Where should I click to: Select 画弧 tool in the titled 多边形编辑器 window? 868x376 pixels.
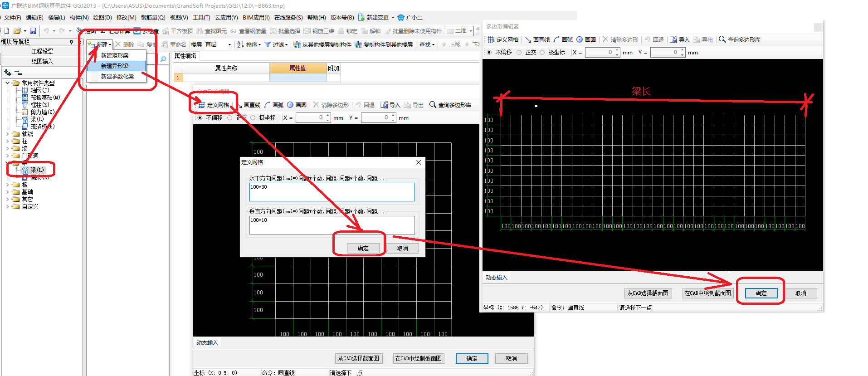(563, 39)
